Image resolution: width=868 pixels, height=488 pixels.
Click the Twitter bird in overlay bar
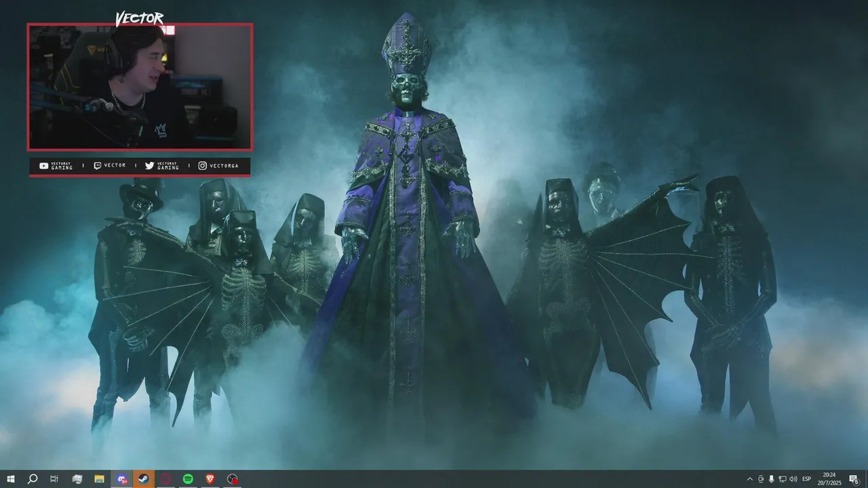coord(149,165)
